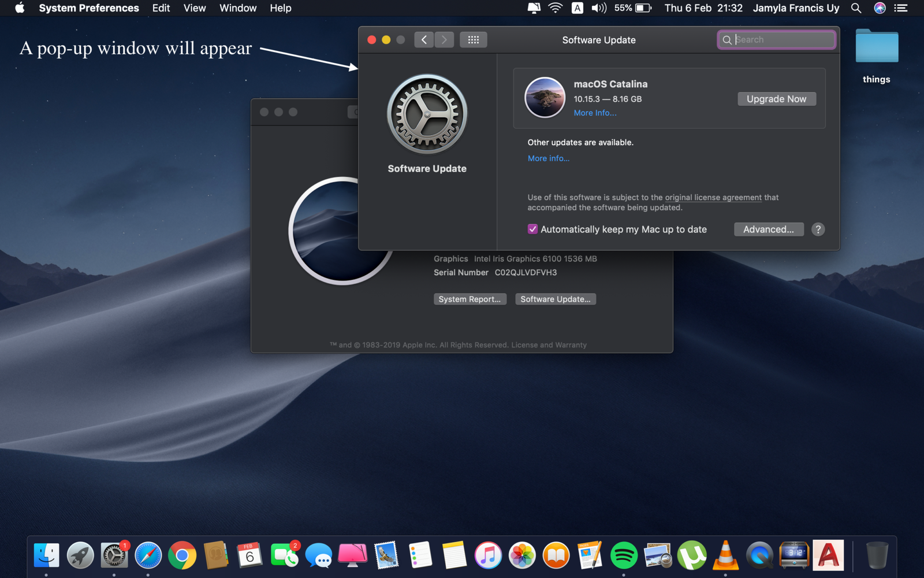This screenshot has width=924, height=578.
Task: Open Spotify from the dock
Action: pos(624,556)
